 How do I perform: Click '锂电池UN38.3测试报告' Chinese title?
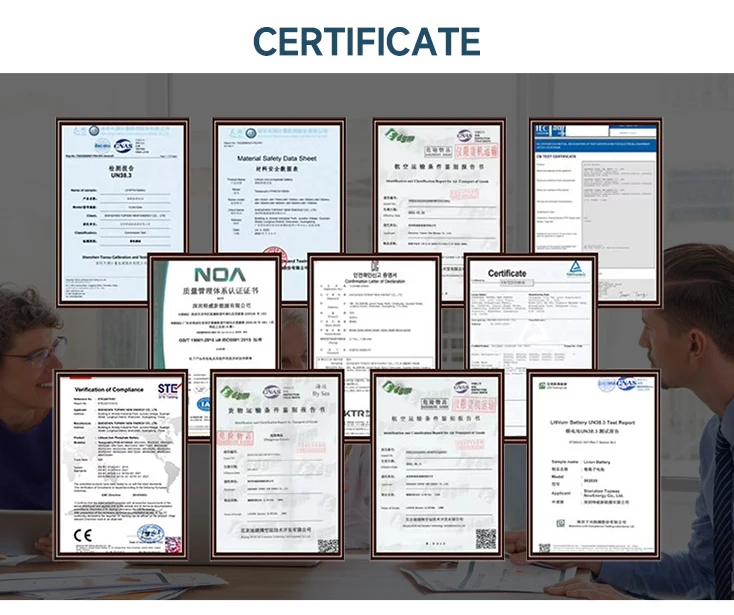click(x=592, y=431)
